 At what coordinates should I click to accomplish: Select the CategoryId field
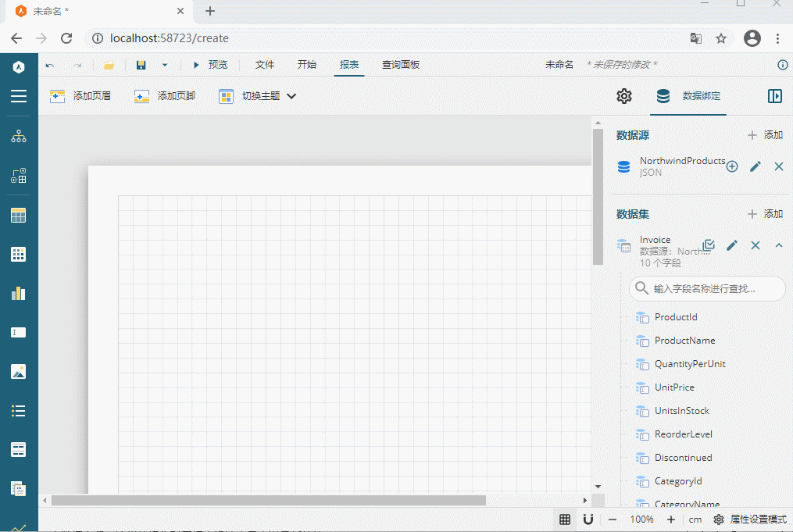[677, 481]
